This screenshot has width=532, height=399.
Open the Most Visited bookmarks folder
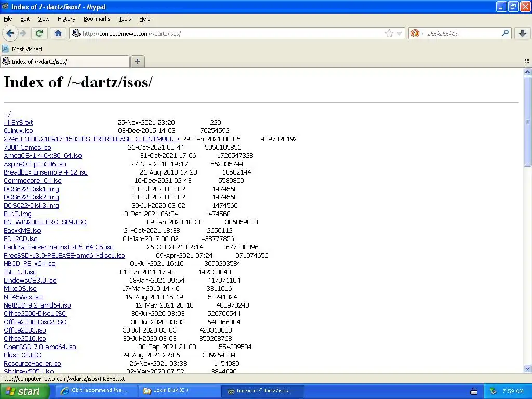coord(22,49)
